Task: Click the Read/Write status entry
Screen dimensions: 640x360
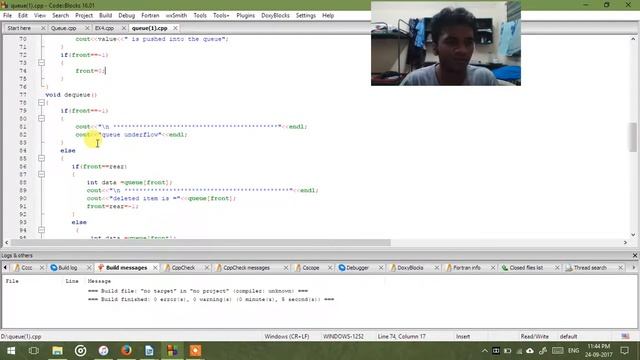Action: [534, 337]
